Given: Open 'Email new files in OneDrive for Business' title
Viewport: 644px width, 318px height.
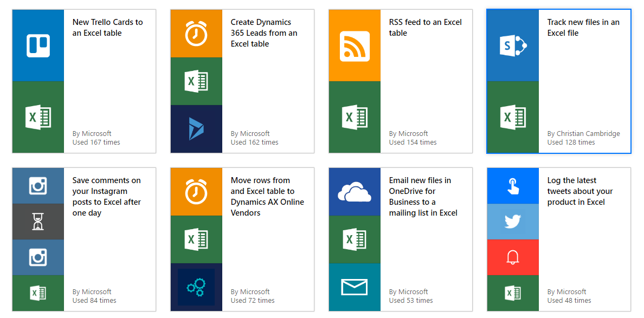Looking at the screenshot, I should point(423,197).
